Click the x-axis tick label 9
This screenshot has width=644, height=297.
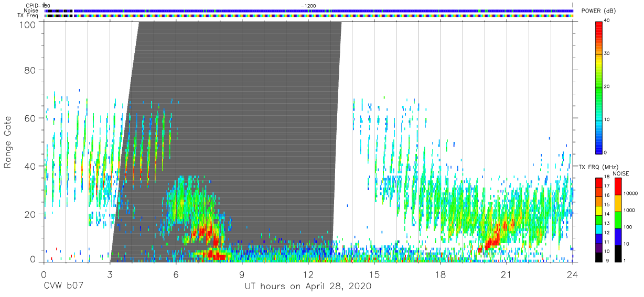coord(242,274)
